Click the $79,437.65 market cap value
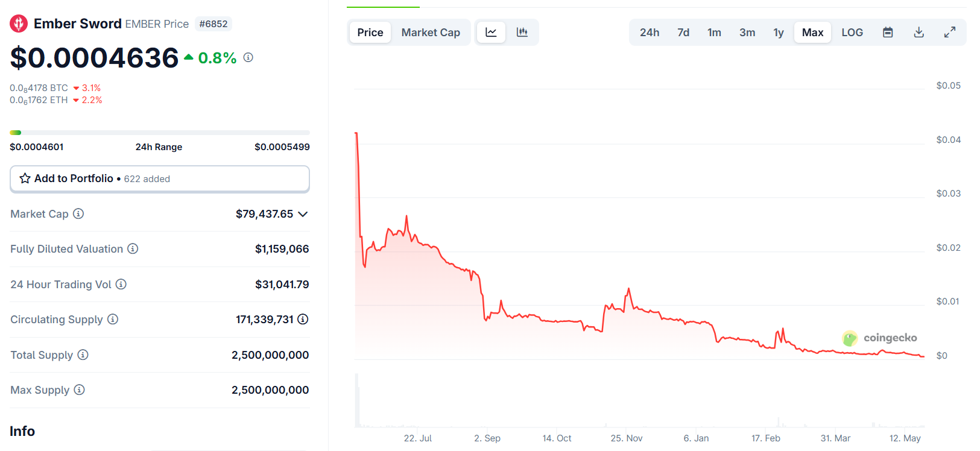This screenshot has height=451, width=980. (x=264, y=214)
